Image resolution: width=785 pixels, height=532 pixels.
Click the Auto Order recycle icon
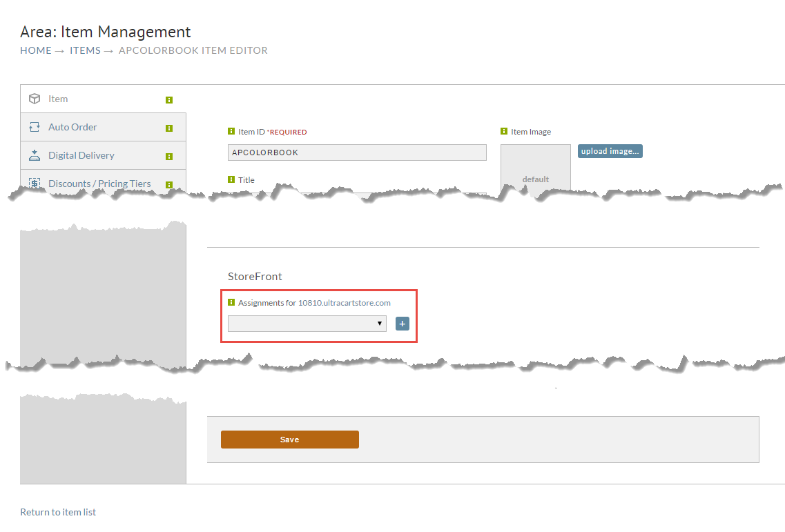click(x=35, y=127)
